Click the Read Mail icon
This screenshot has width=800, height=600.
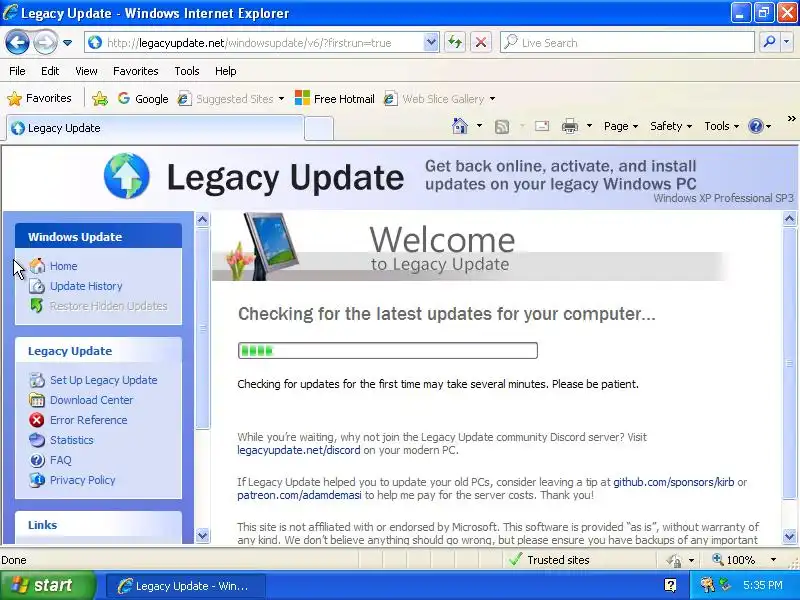click(542, 126)
